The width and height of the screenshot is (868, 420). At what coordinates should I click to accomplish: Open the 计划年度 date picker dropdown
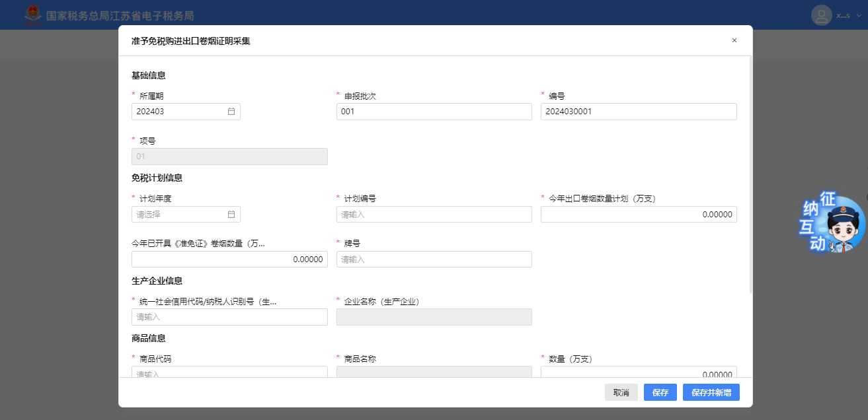[x=180, y=215]
